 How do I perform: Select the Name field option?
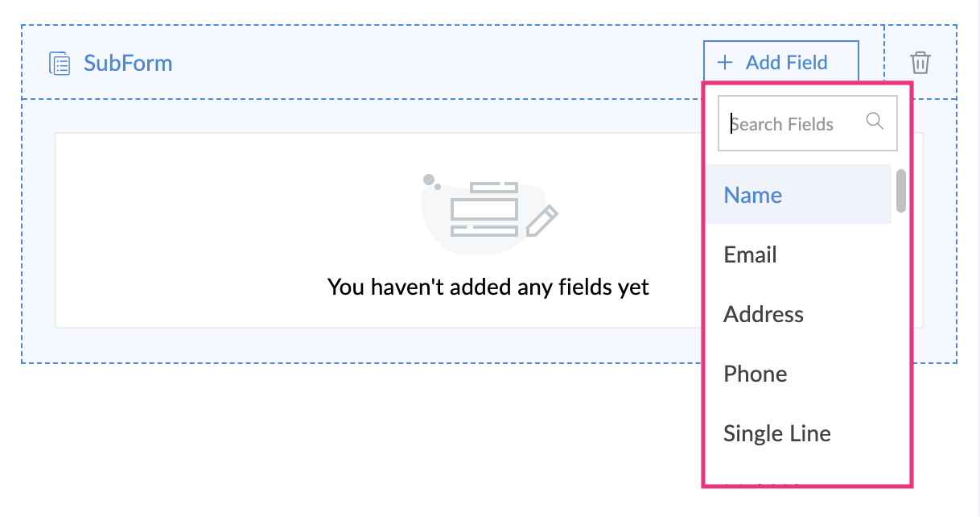753,195
